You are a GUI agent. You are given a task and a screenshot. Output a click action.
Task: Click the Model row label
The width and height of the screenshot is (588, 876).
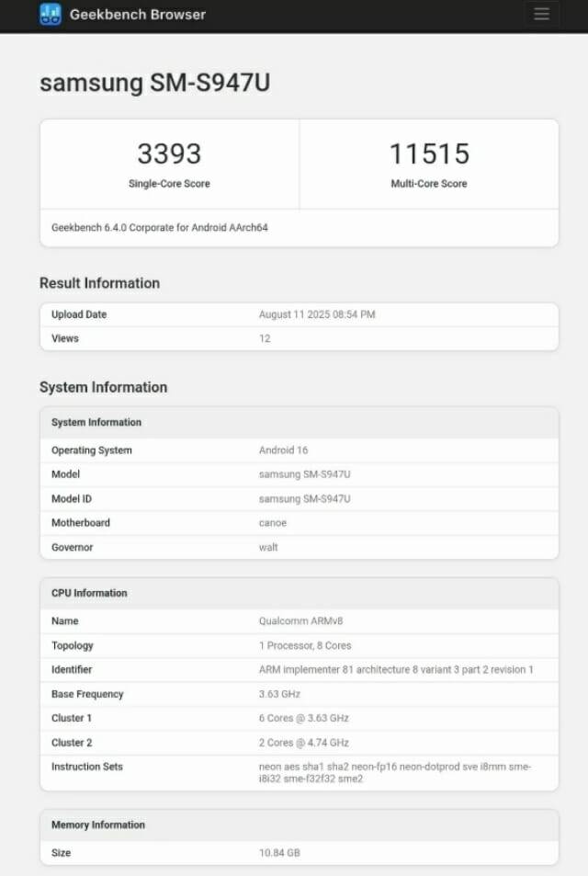click(65, 474)
